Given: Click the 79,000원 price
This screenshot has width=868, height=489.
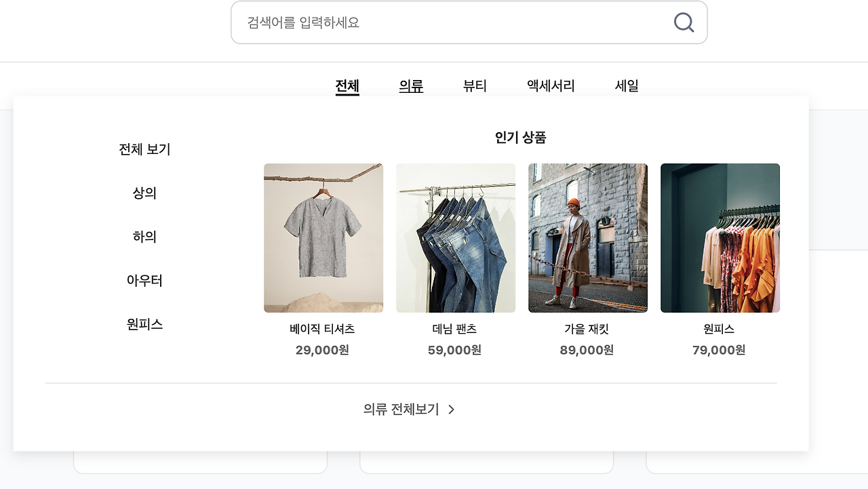Looking at the screenshot, I should pyautogui.click(x=719, y=350).
